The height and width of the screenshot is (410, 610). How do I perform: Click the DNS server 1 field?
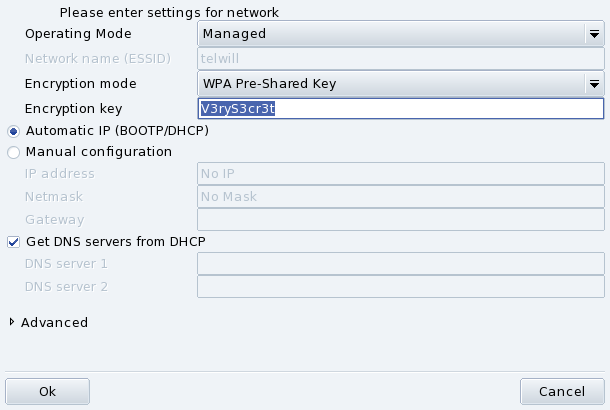(x=401, y=264)
